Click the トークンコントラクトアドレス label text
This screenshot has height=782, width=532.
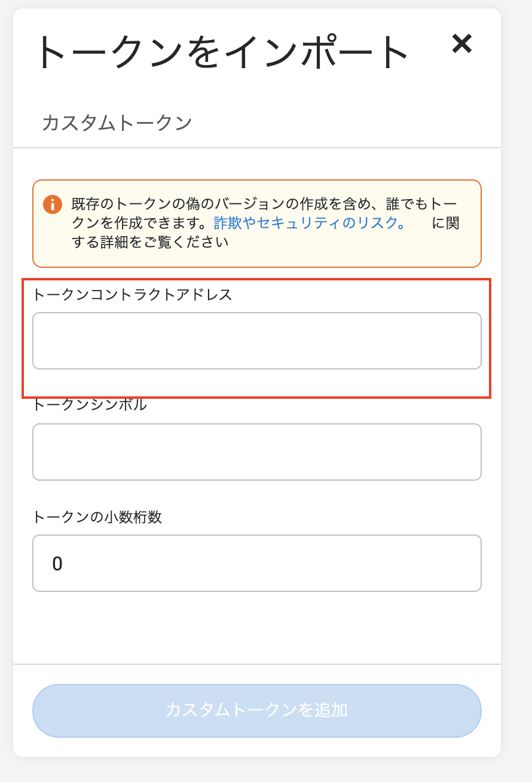[x=132, y=294]
